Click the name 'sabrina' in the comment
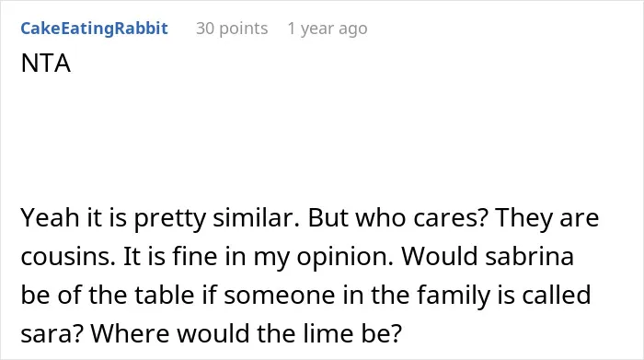The width and height of the screenshot is (644, 360). coord(529,257)
